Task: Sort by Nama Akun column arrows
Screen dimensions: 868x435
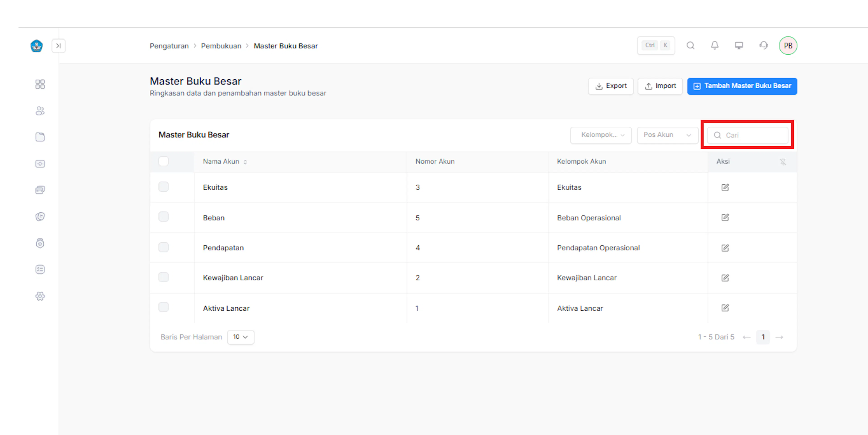Action: click(x=245, y=162)
